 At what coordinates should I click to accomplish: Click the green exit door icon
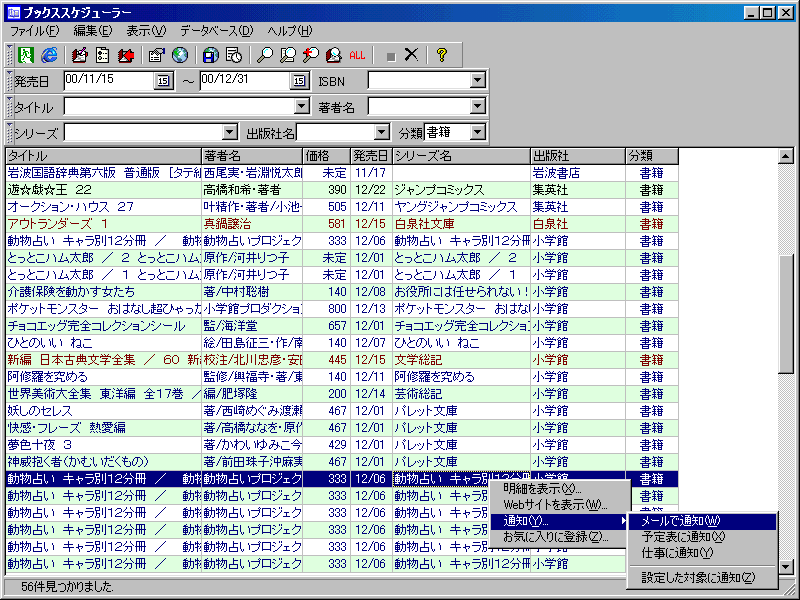tap(26, 55)
